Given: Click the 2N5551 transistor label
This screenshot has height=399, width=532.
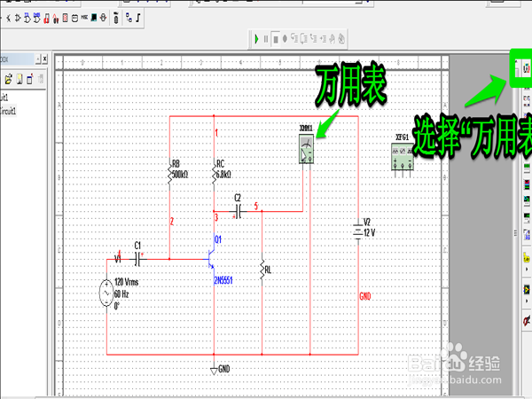Looking at the screenshot, I should [223, 280].
